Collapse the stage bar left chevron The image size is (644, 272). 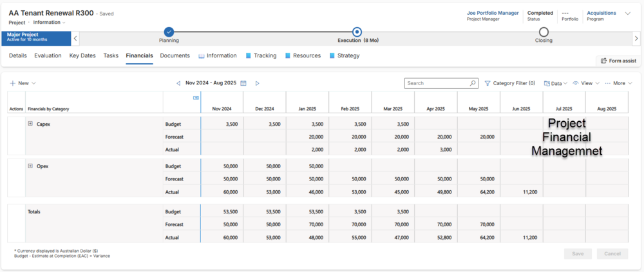coord(76,38)
